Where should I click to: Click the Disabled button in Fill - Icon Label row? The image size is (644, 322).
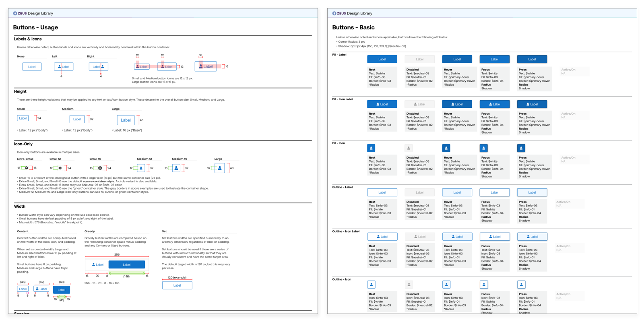click(x=419, y=104)
